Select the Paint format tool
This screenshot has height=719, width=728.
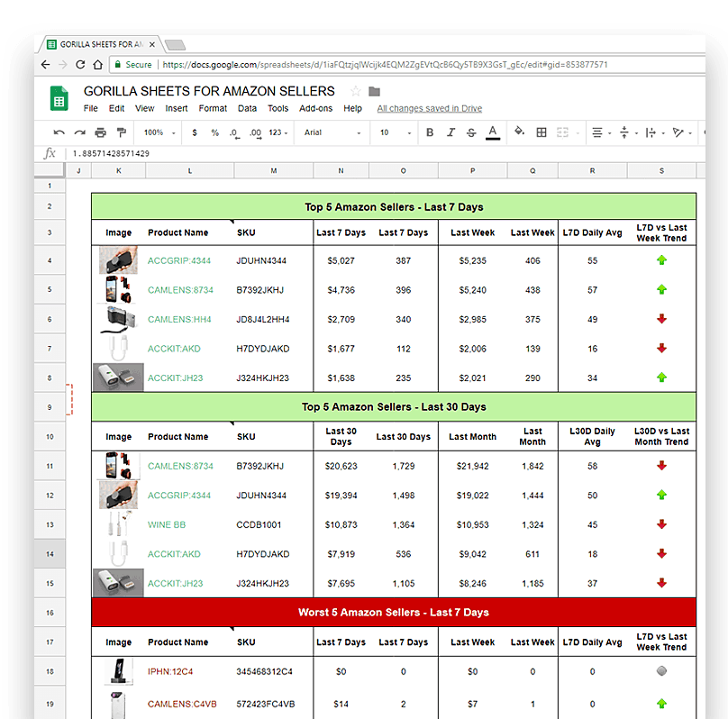click(x=122, y=132)
